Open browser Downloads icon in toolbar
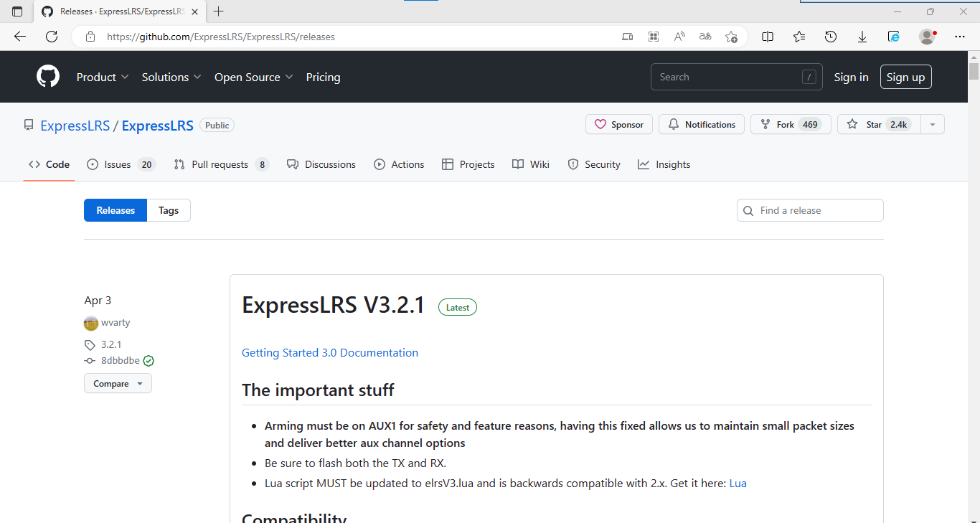The image size is (980, 523). (862, 37)
